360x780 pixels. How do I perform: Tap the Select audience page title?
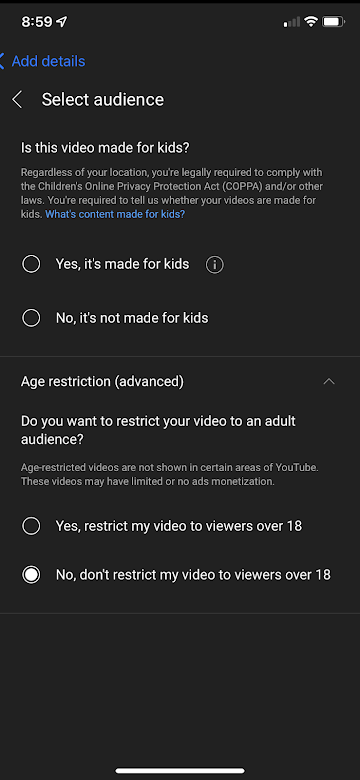102,99
